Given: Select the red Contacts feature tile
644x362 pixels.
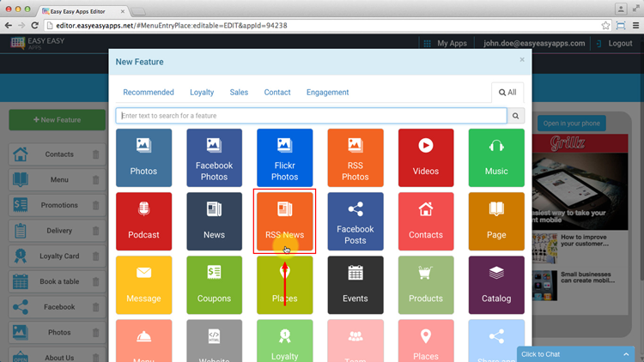Looking at the screenshot, I should tap(426, 221).
